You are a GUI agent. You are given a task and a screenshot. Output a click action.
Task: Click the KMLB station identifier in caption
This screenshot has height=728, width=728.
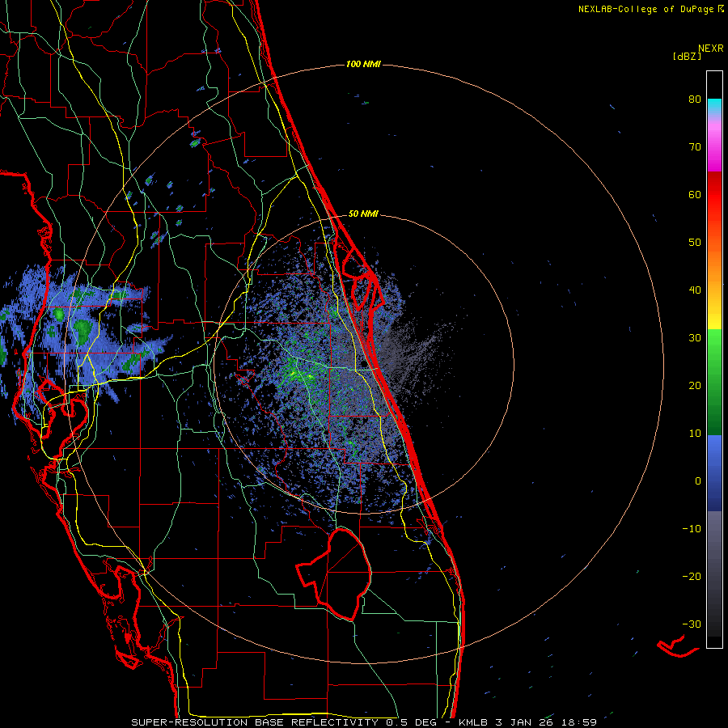pyautogui.click(x=474, y=722)
